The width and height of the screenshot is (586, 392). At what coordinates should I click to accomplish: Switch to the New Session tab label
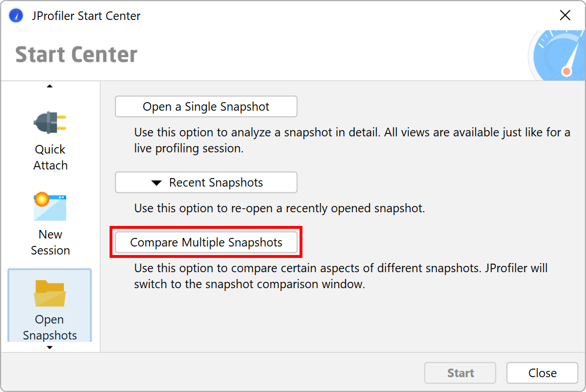click(x=50, y=242)
